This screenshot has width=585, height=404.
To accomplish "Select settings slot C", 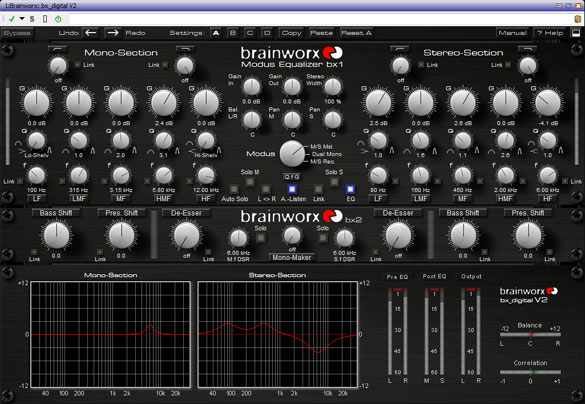I will (x=250, y=33).
